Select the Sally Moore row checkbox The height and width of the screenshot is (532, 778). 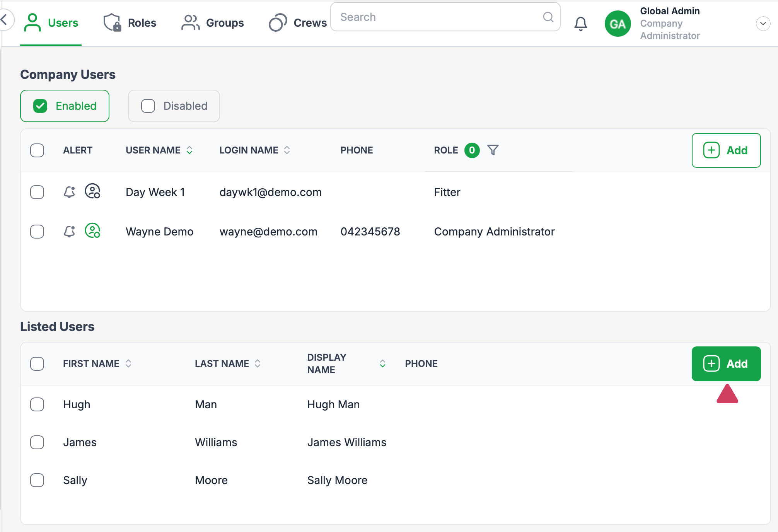click(37, 480)
